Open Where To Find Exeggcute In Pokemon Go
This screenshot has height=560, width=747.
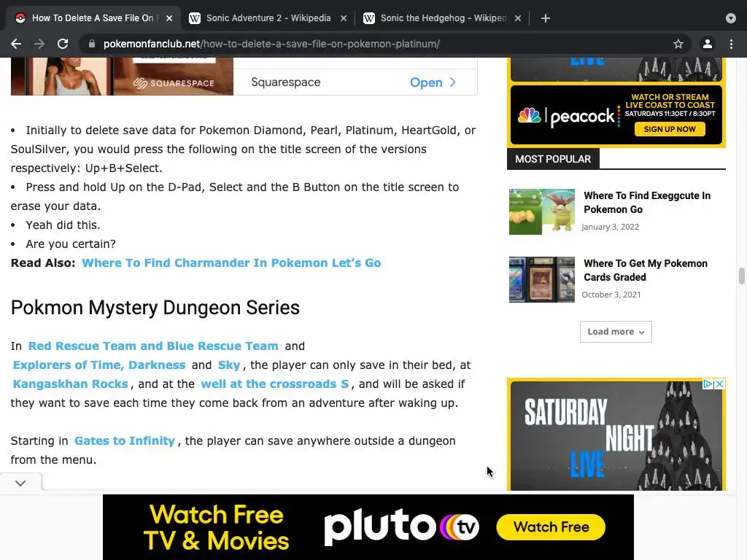pos(647,203)
